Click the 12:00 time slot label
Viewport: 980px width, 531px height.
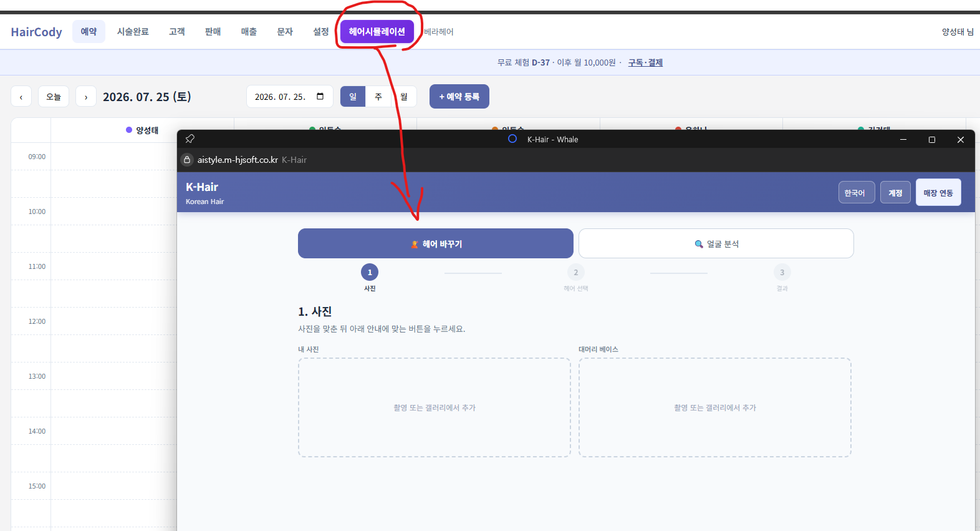tap(37, 321)
